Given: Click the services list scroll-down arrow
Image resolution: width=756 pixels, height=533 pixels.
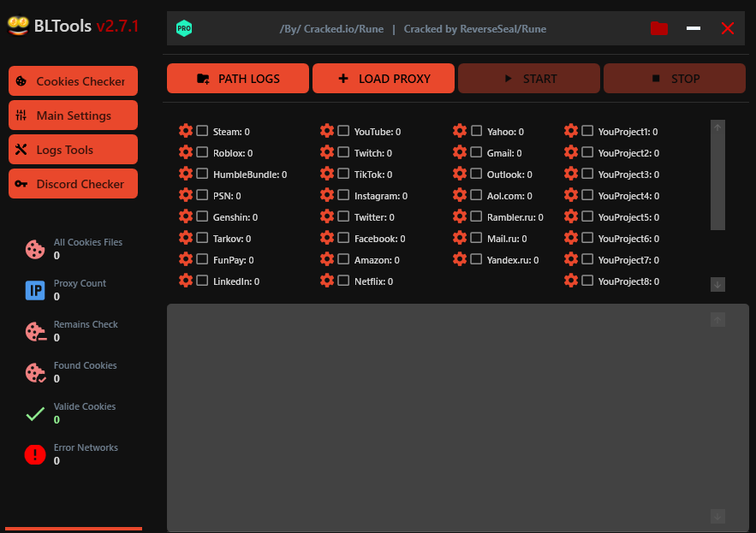Looking at the screenshot, I should coord(717,284).
